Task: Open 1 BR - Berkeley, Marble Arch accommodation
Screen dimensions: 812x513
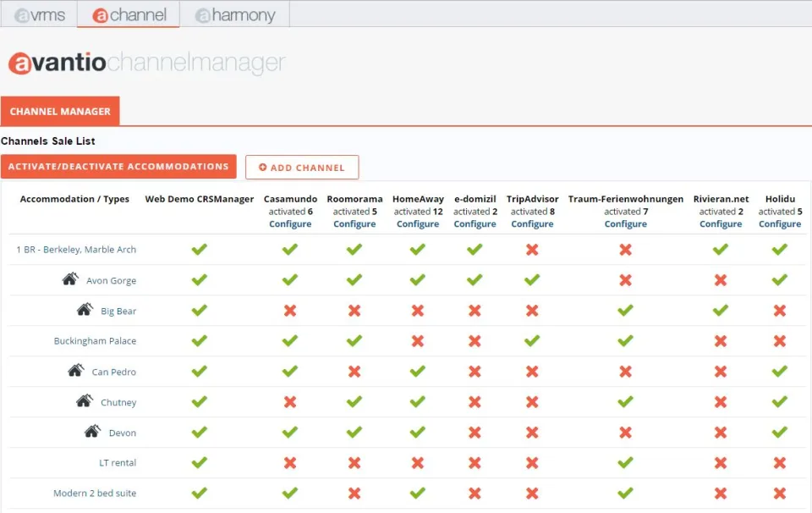Action: (76, 249)
